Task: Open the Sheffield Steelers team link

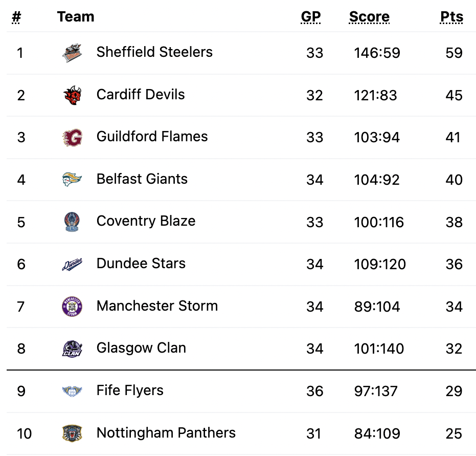Action: 154,52
